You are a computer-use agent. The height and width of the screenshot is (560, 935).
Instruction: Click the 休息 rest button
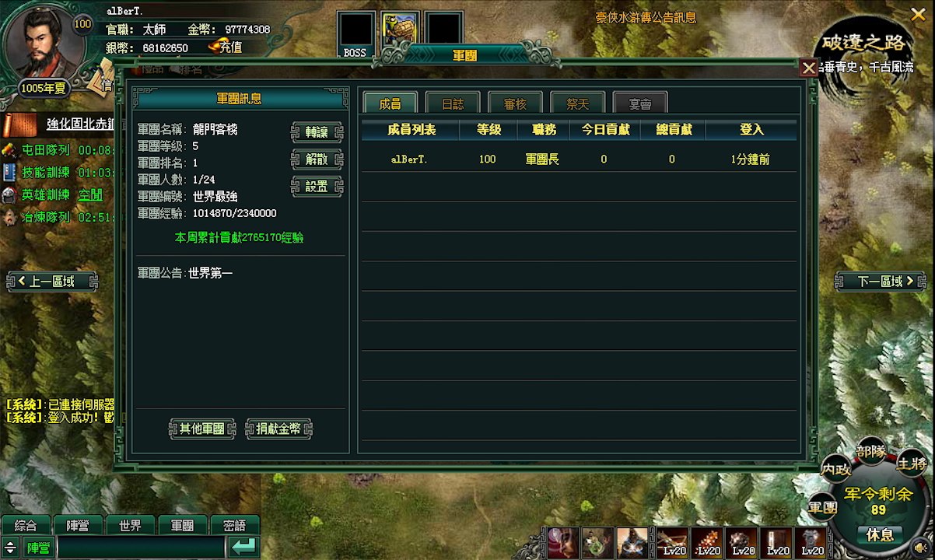(x=880, y=534)
